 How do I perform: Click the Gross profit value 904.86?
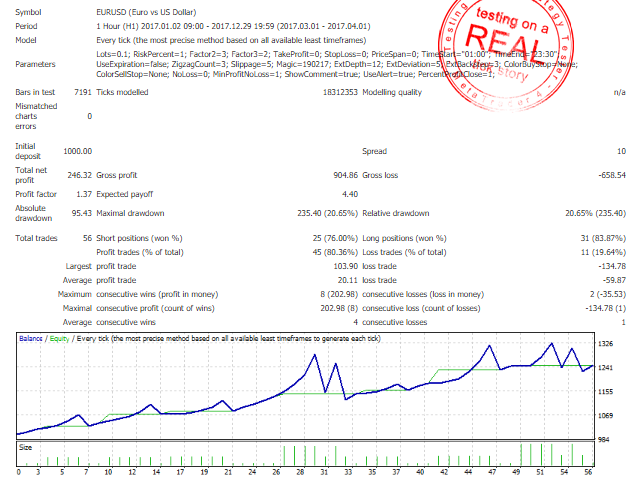point(332,175)
